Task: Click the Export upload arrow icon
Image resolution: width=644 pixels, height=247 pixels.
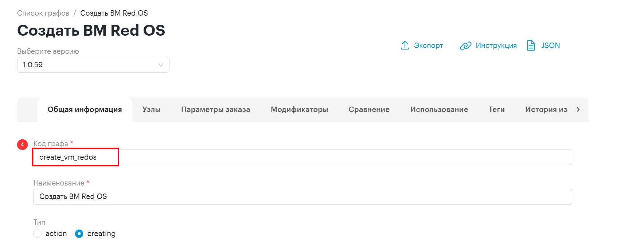Action: [405, 45]
